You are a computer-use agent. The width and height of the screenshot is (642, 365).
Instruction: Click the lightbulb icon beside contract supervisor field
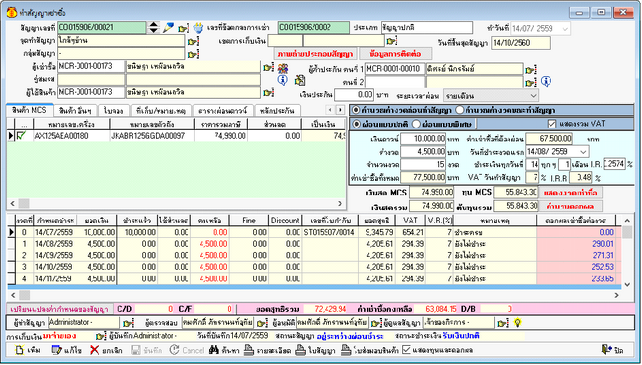518,323
